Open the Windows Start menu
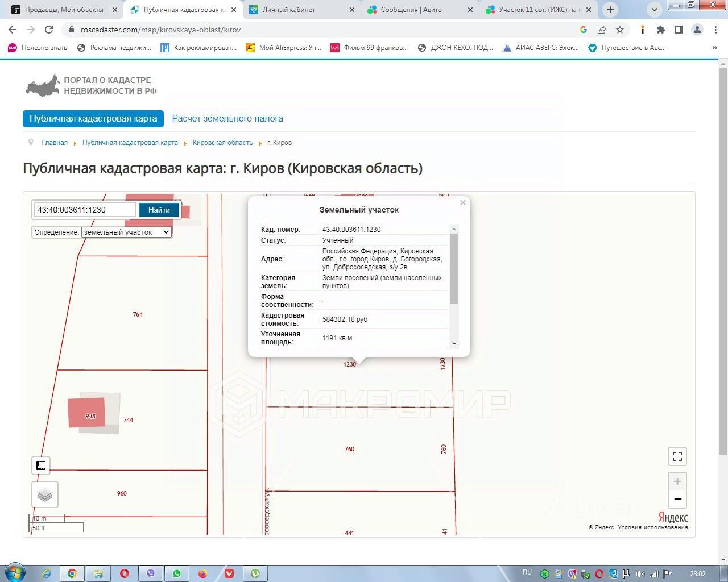Viewport: 728px width, 582px height. pos(15,573)
